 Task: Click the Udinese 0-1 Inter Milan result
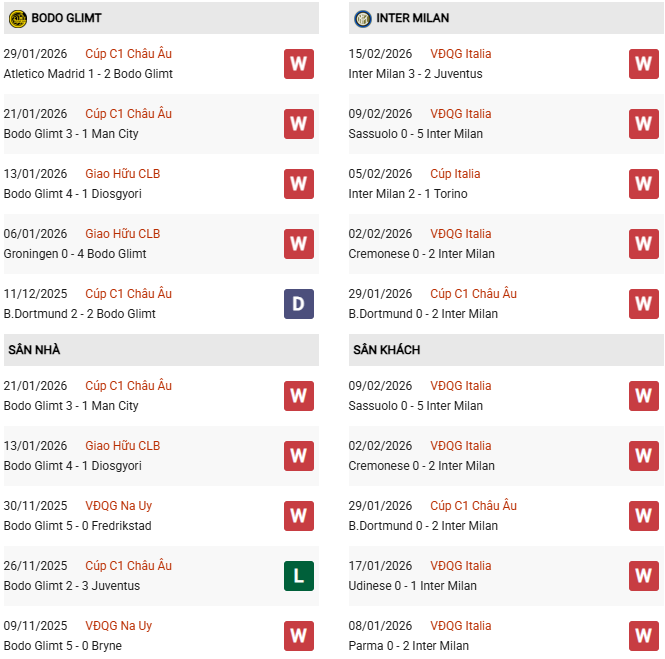[412, 586]
